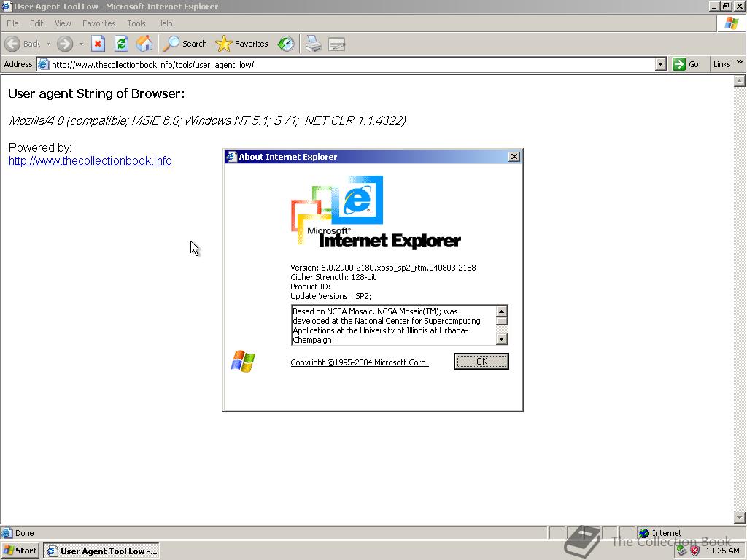Click the Done status page icon

pos(7,533)
